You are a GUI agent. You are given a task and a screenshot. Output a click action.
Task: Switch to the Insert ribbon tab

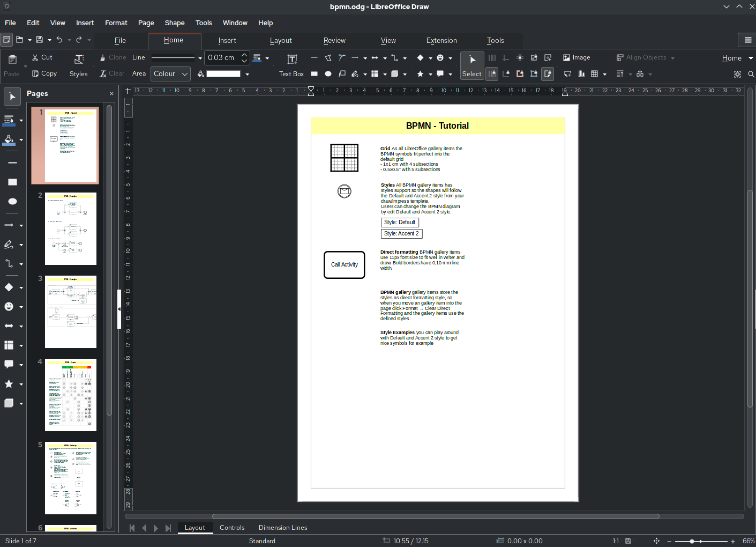click(x=227, y=40)
